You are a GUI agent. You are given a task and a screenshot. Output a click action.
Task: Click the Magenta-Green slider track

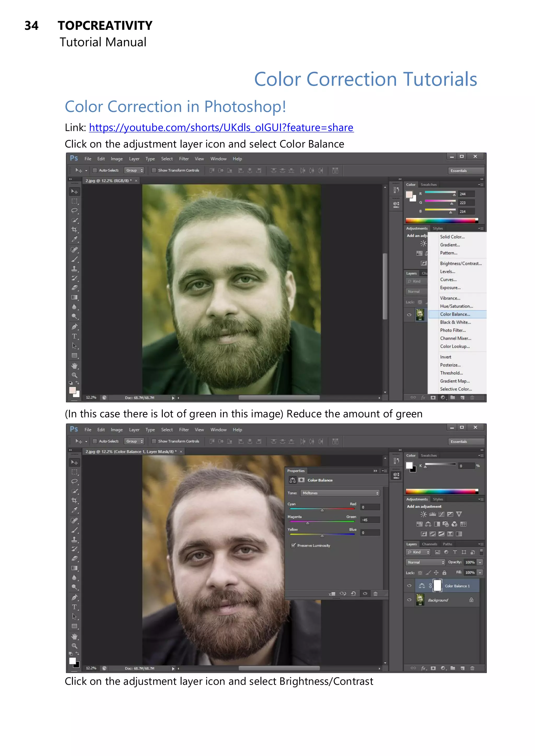coord(322,521)
